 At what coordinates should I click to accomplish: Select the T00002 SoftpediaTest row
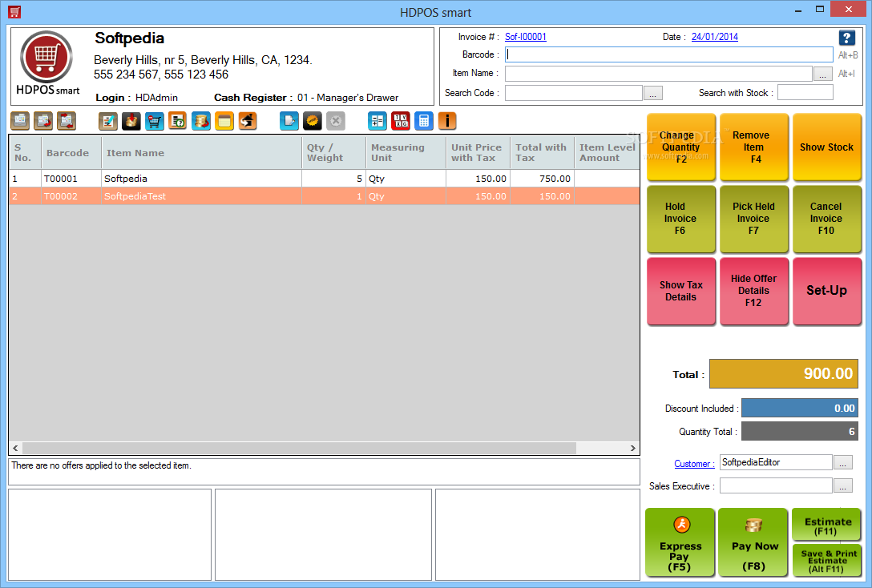coord(325,196)
